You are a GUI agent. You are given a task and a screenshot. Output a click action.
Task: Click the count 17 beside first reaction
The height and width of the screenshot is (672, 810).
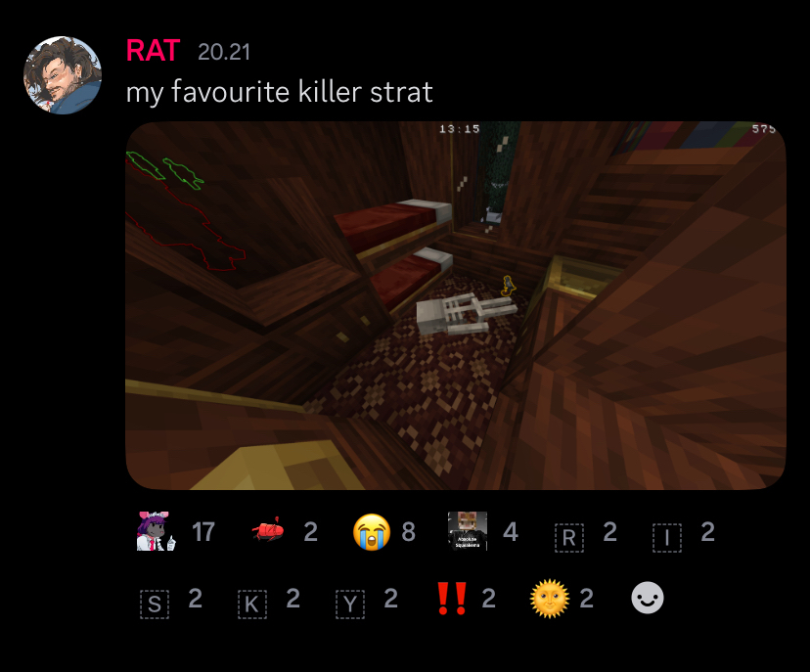pyautogui.click(x=203, y=532)
